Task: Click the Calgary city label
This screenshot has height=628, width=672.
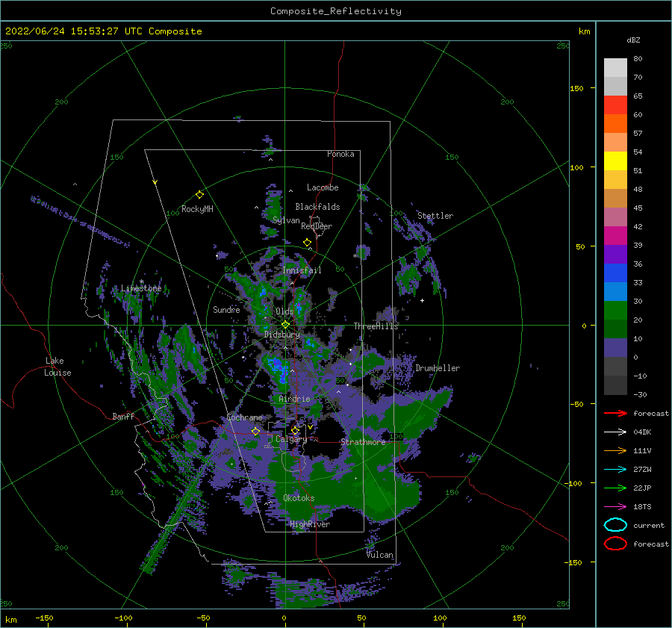Action: (291, 439)
